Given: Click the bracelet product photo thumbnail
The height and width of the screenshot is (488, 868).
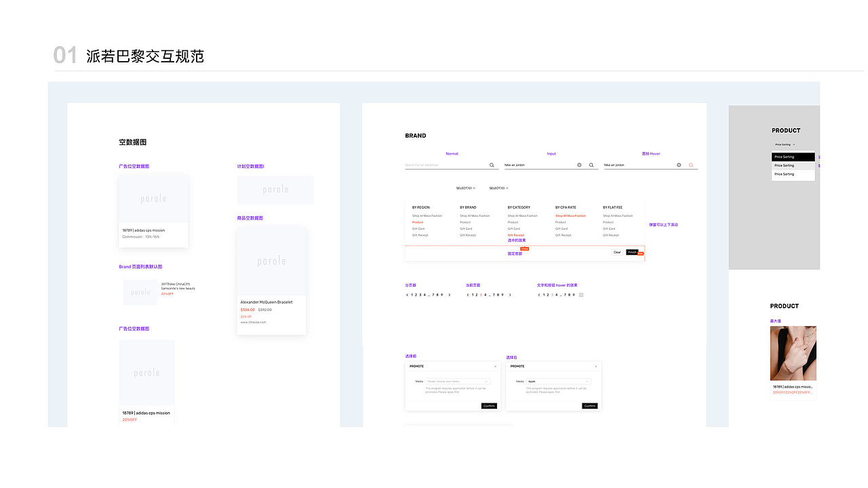Looking at the screenshot, I should point(793,353).
